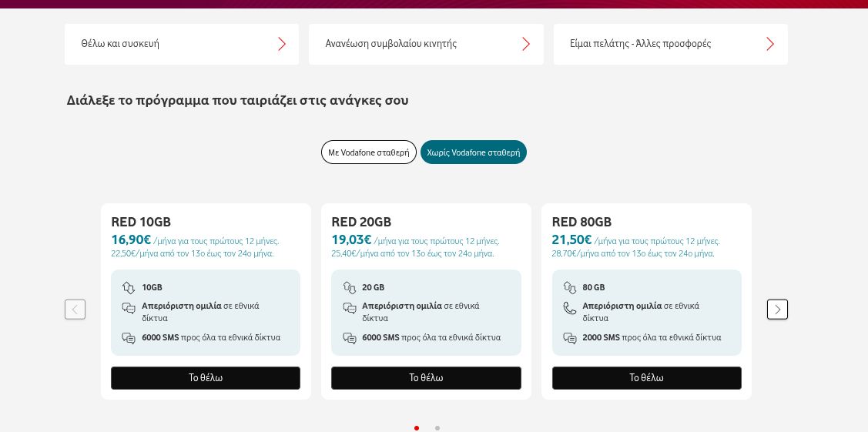Viewport: 868px width, 432px height.
Task: Show next plans with right arrow
Action: point(777,310)
